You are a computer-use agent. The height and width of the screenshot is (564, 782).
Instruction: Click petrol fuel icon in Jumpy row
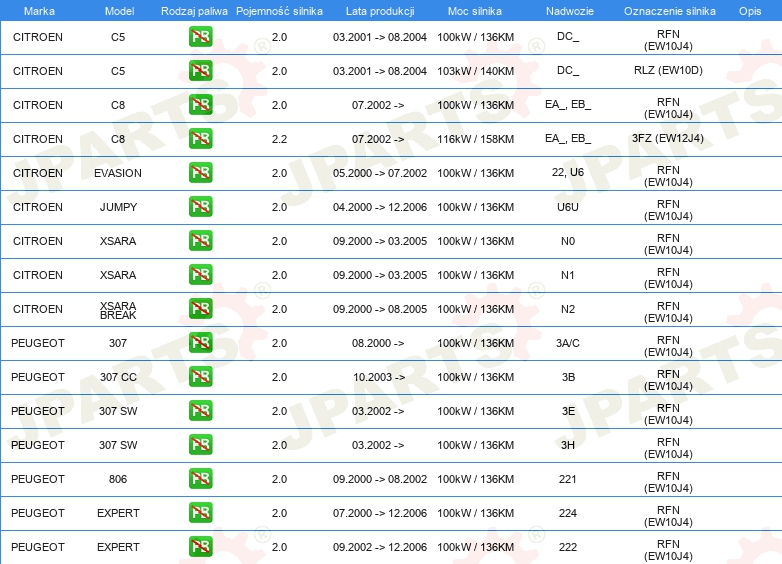coord(200,206)
